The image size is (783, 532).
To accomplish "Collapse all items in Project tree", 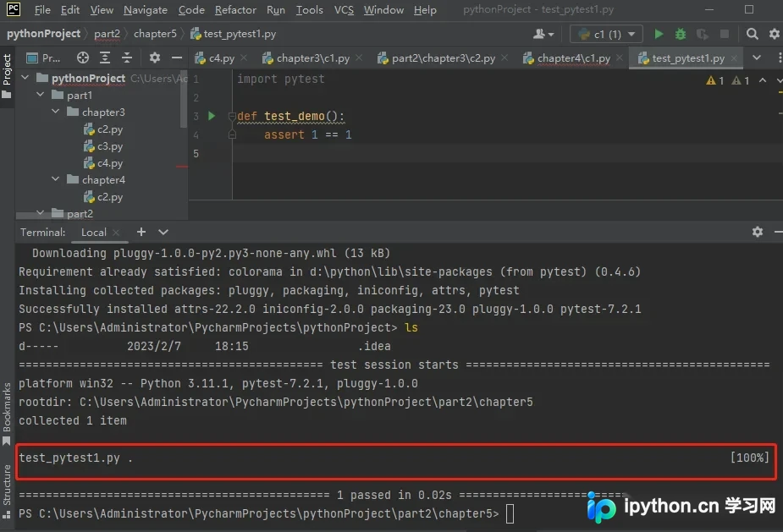I will tap(127, 58).
